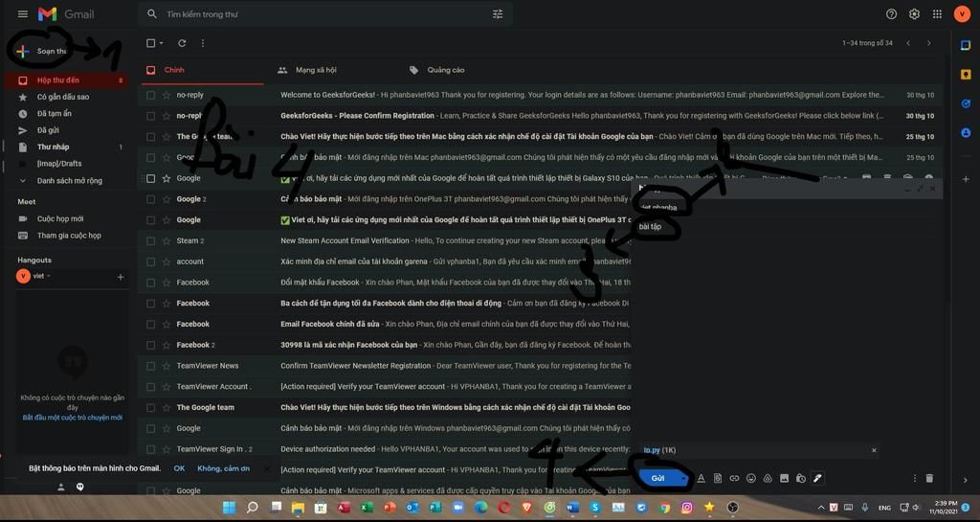980x522 pixels.
Task: Toggle confidential mode in compose toolbar
Action: [801, 478]
